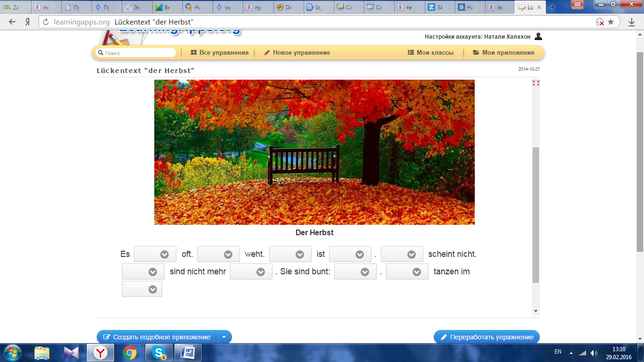644x362 pixels.
Task: Click "Новое упражнение" link
Action: (297, 53)
